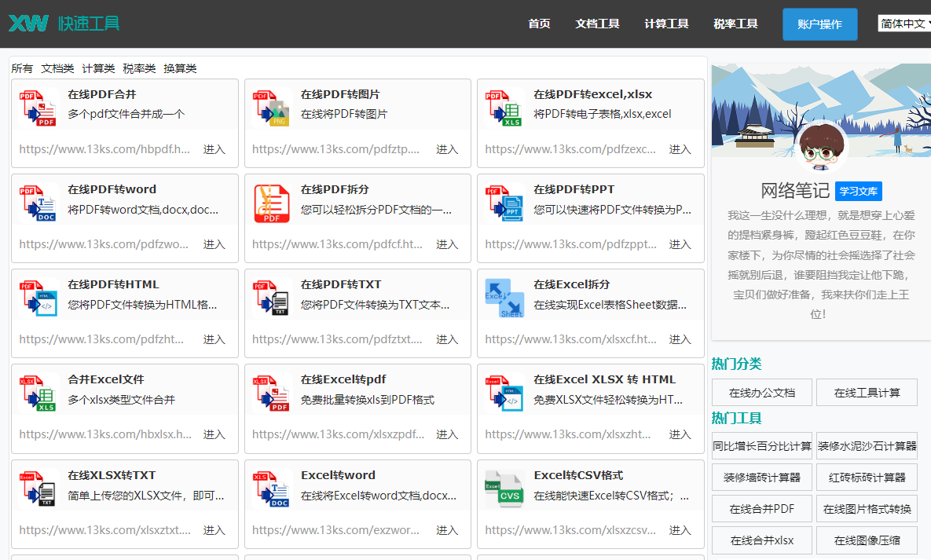
Task: Select the 文档类 category filter tab
Action: 57,68
